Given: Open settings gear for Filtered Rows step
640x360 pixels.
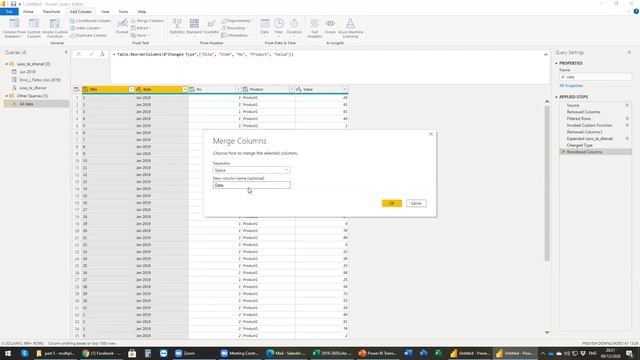Looking at the screenshot, I should pos(627,118).
